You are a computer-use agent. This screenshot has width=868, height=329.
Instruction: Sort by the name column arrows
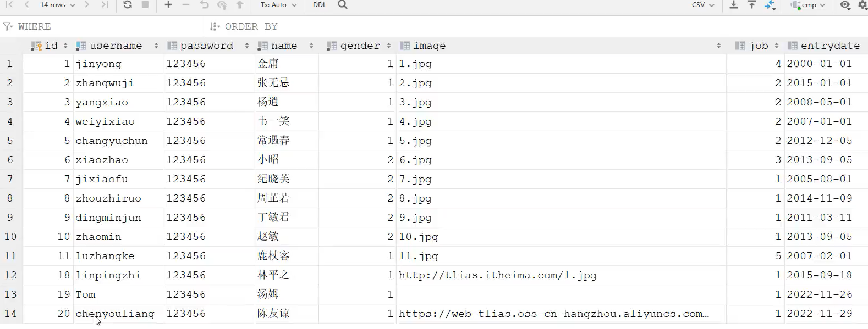coord(311,46)
